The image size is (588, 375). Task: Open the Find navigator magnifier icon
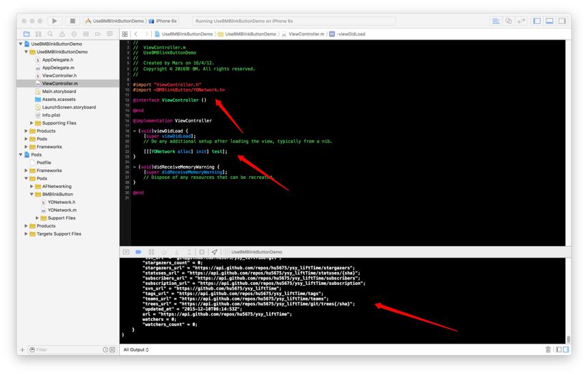click(x=50, y=34)
